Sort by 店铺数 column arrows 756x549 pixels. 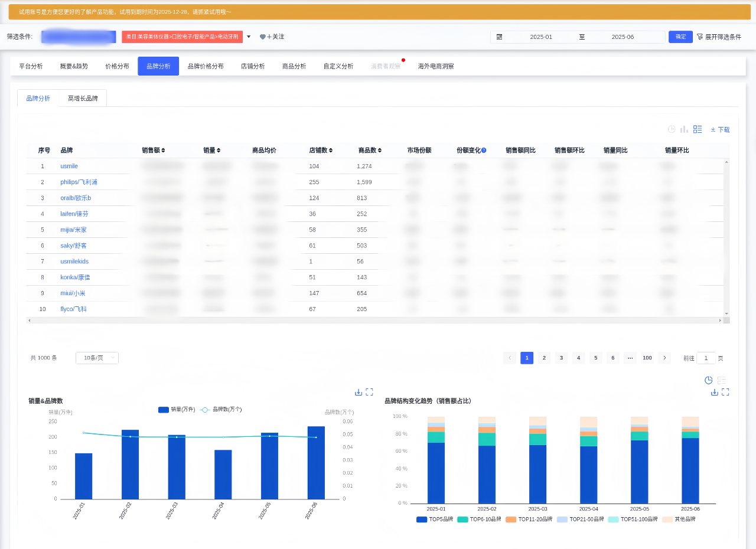coord(331,151)
